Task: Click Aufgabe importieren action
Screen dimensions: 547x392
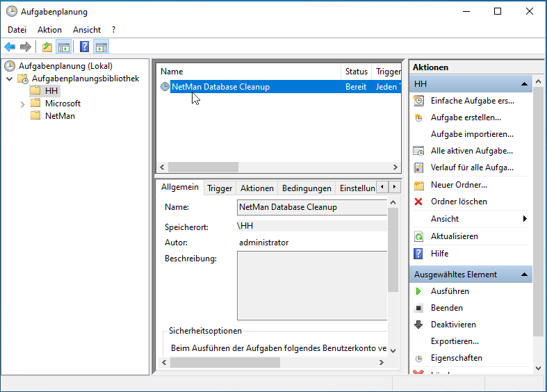Action: click(x=472, y=134)
